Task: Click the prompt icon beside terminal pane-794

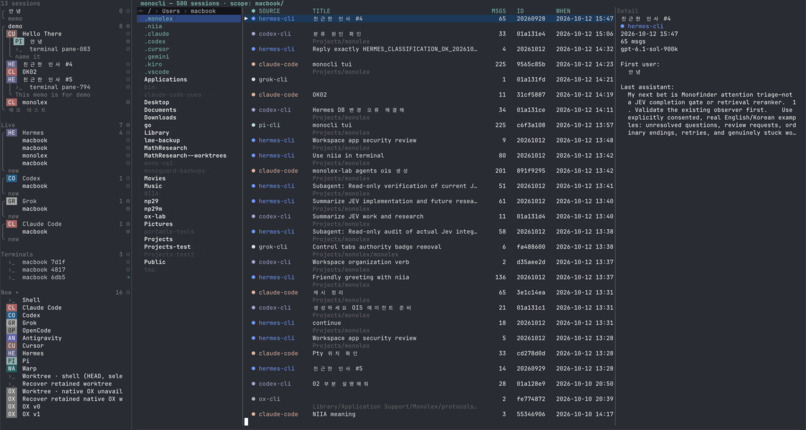Action: click(x=19, y=87)
